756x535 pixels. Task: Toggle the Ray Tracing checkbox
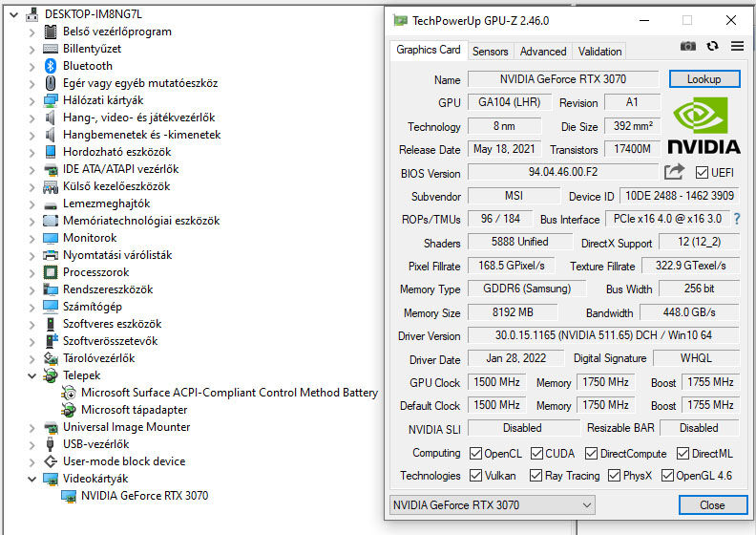(535, 475)
